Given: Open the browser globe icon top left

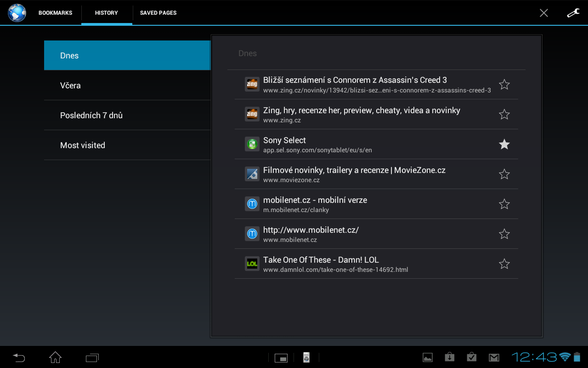Looking at the screenshot, I should pyautogui.click(x=17, y=12).
